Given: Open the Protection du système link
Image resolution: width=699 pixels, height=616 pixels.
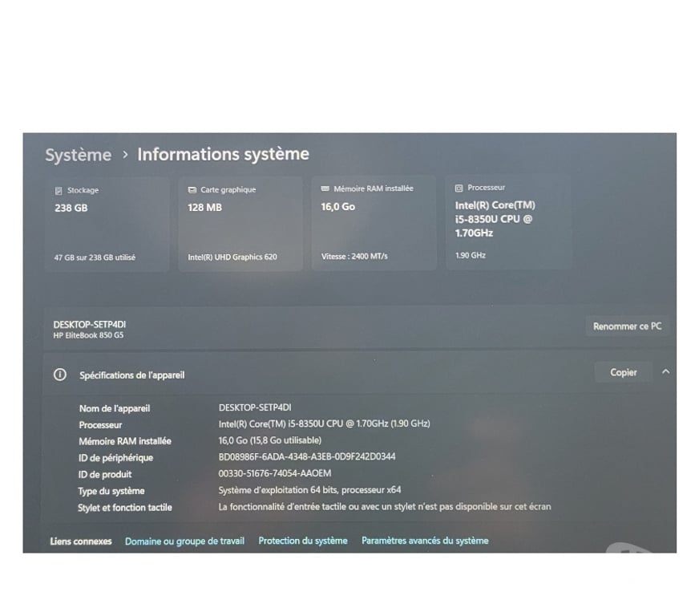Looking at the screenshot, I should [302, 541].
